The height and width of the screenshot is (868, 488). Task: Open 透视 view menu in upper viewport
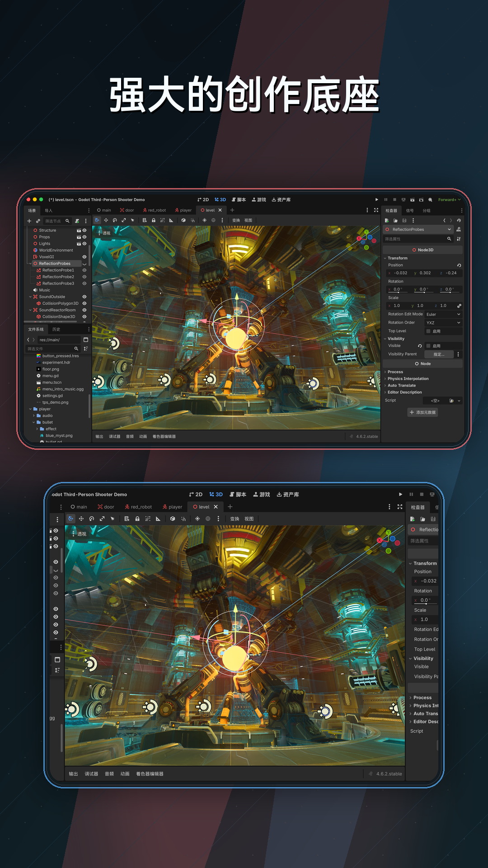click(104, 233)
